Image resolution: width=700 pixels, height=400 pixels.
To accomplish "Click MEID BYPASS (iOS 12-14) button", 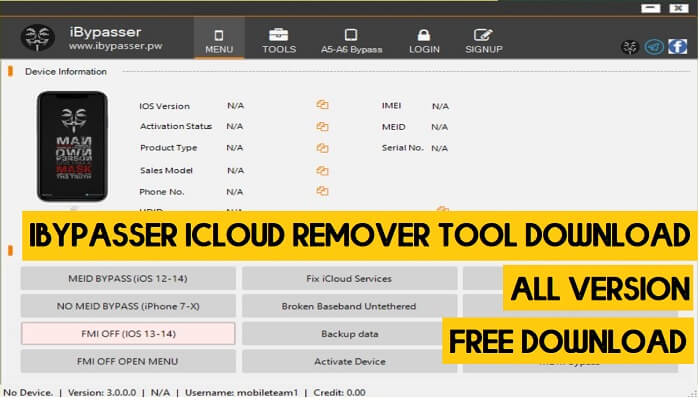I will click(x=128, y=279).
